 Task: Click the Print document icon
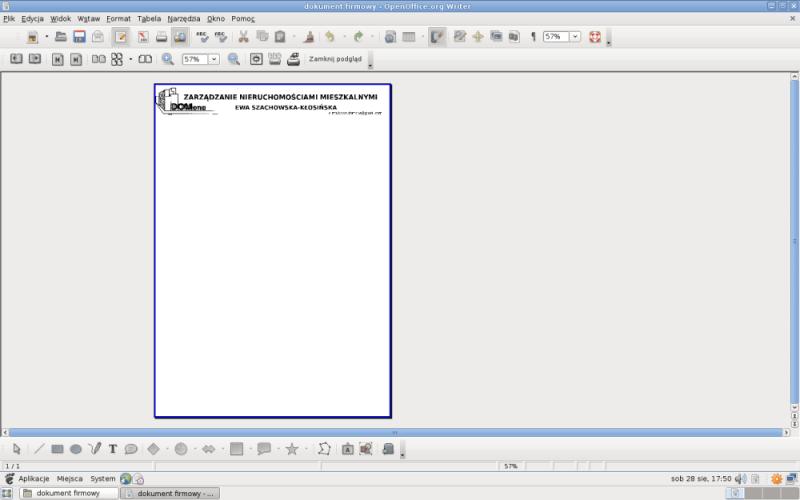161,37
